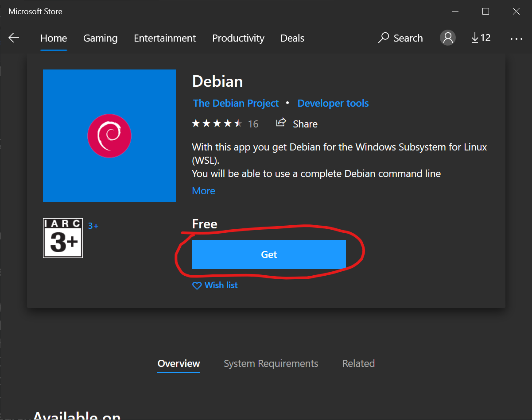Open the Gaming tab
The width and height of the screenshot is (532, 420).
click(x=101, y=38)
